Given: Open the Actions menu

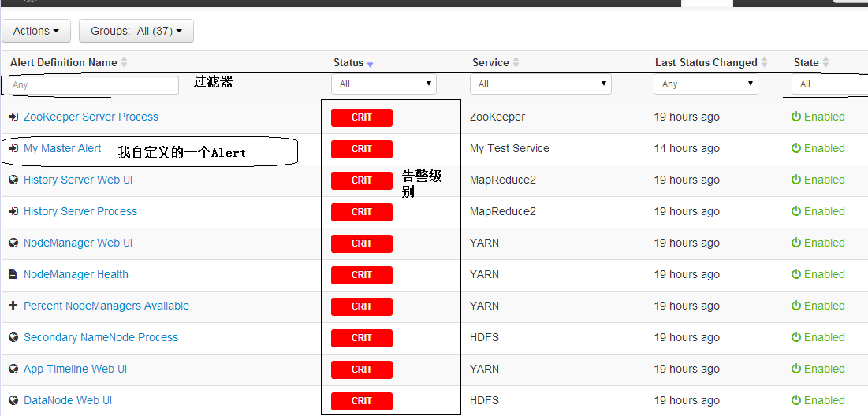Looking at the screenshot, I should (36, 31).
